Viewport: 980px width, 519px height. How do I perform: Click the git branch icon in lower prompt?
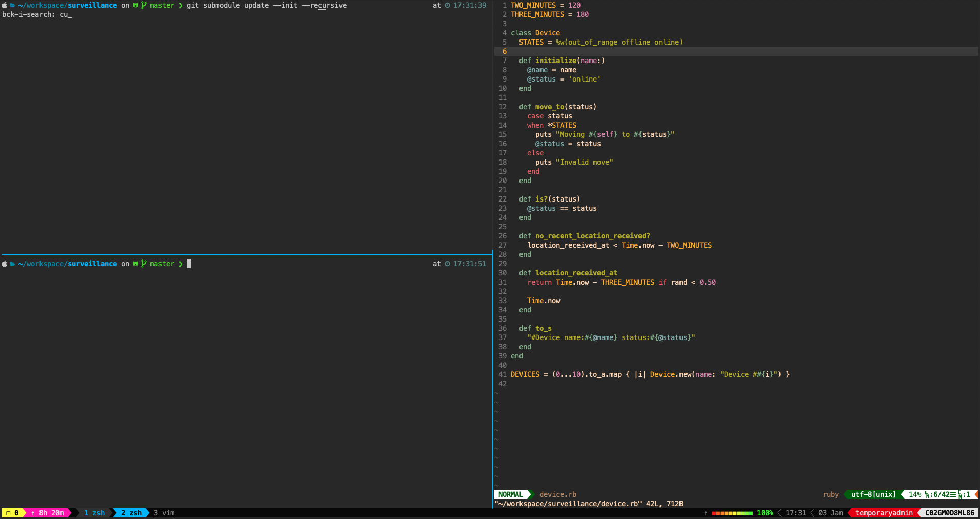pos(144,264)
